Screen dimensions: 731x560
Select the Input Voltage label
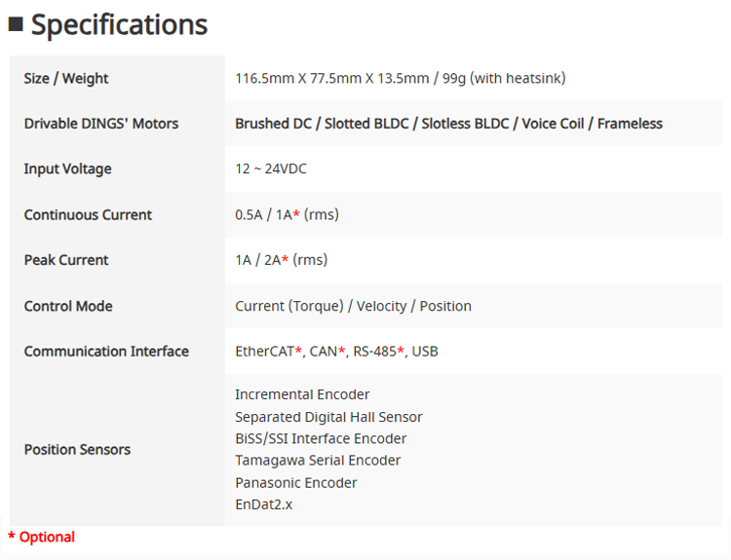(67, 168)
